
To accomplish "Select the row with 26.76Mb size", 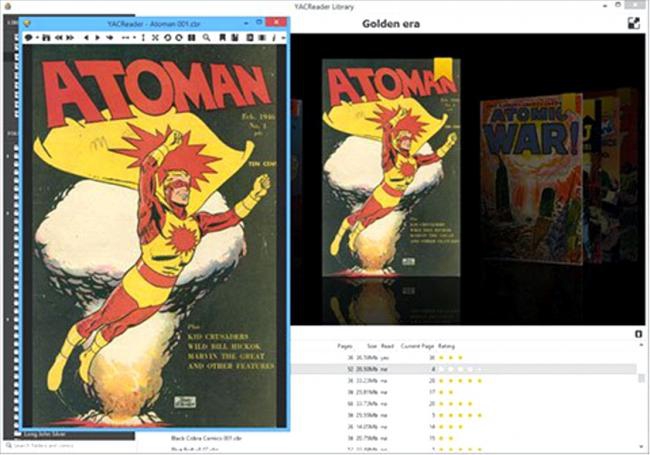I will click(x=463, y=358).
